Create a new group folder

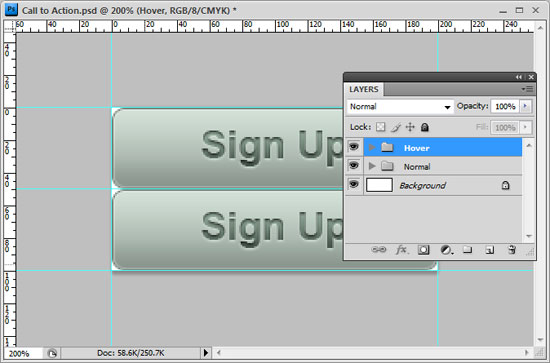(467, 250)
